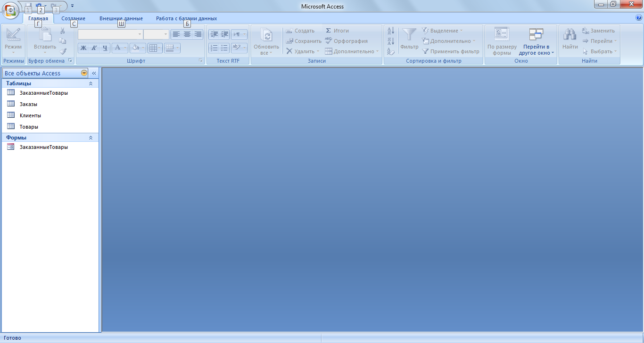Collapse the Формы group

(x=91, y=138)
